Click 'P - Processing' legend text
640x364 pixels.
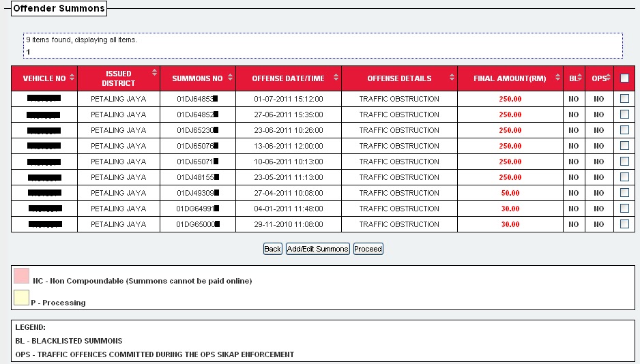(59, 303)
